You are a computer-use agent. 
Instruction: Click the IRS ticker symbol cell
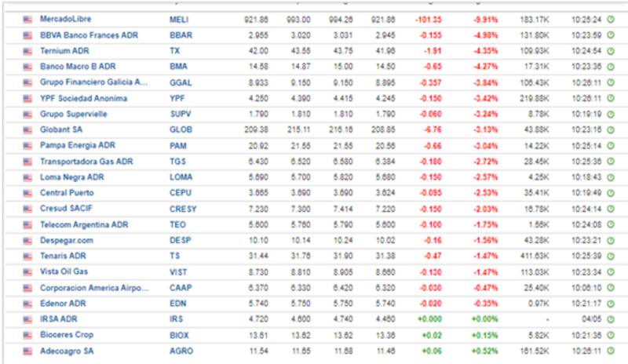tap(176, 318)
